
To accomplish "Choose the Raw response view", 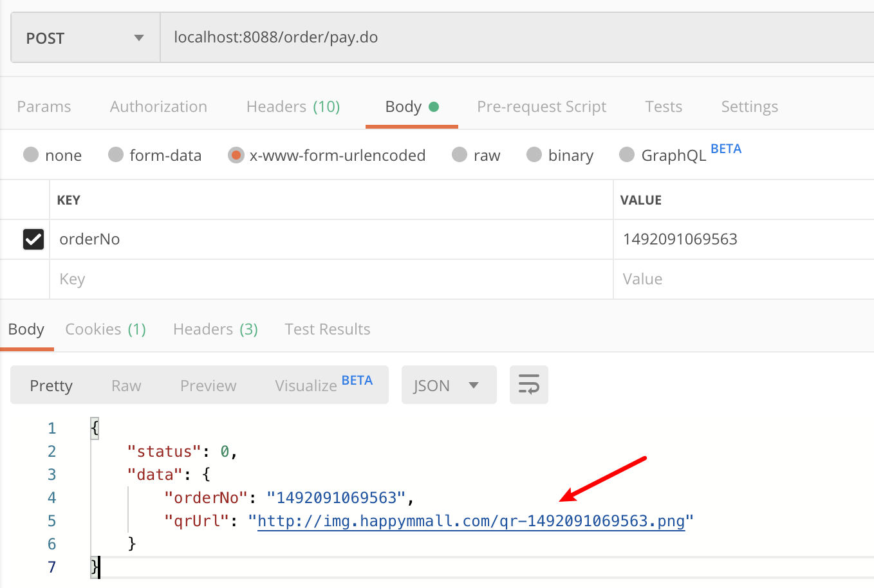I will pyautogui.click(x=126, y=385).
